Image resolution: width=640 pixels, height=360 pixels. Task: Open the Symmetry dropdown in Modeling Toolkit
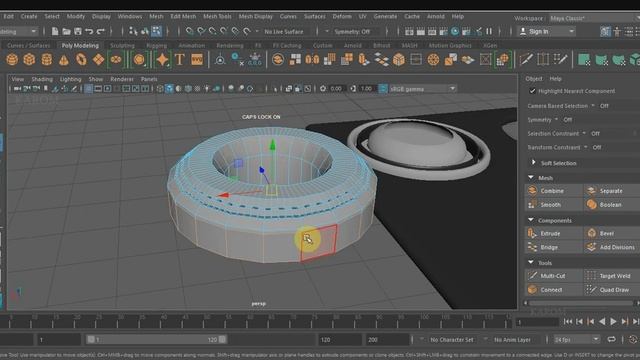point(556,120)
